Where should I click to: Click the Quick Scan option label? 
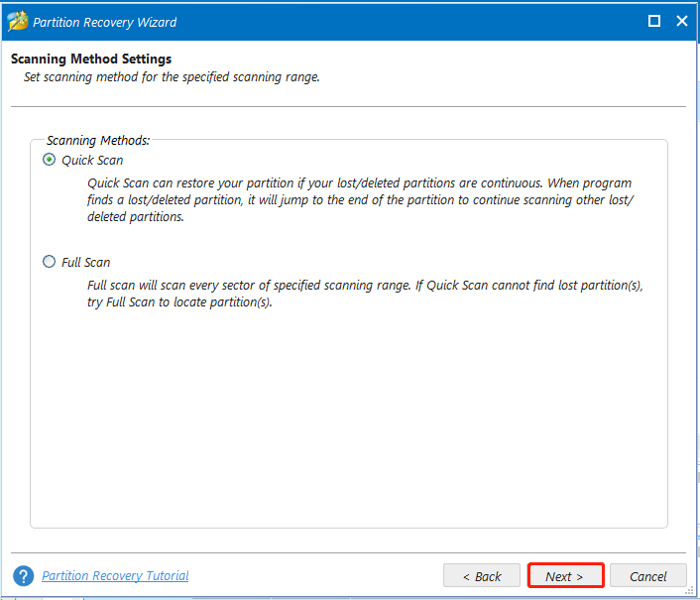click(92, 161)
